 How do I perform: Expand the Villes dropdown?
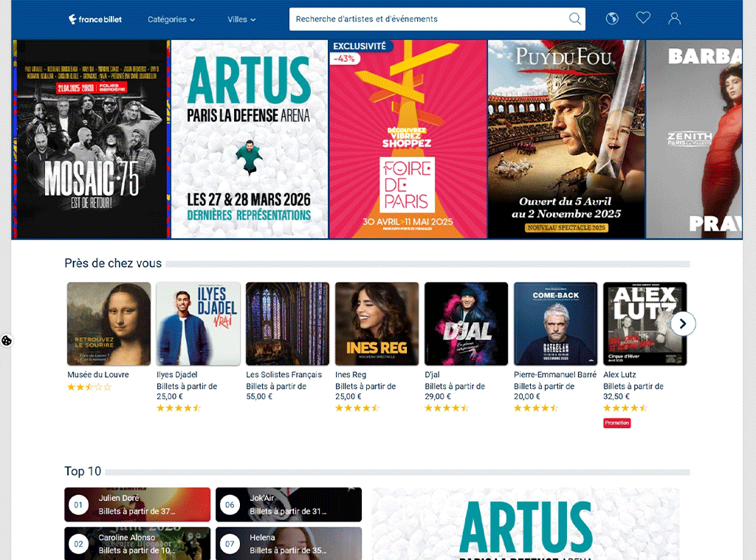point(241,19)
